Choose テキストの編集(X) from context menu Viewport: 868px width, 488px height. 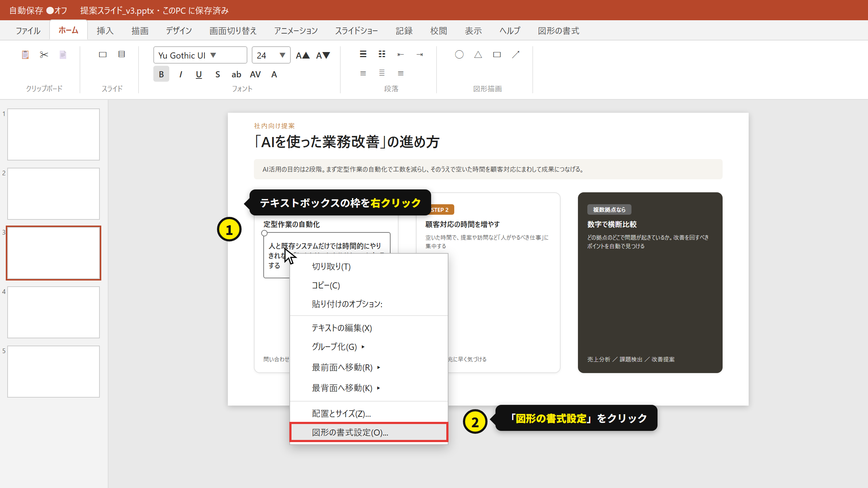click(369, 328)
